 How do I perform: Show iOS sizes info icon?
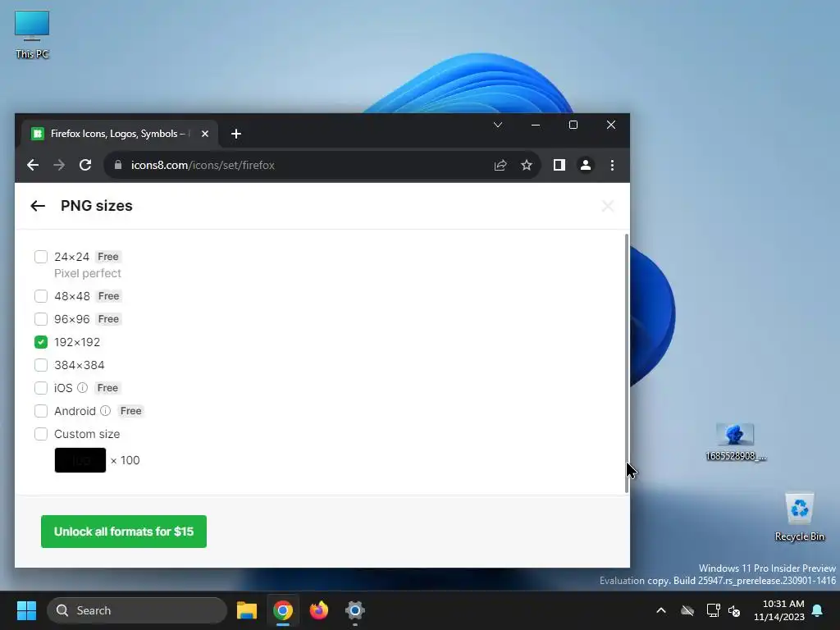coord(83,387)
